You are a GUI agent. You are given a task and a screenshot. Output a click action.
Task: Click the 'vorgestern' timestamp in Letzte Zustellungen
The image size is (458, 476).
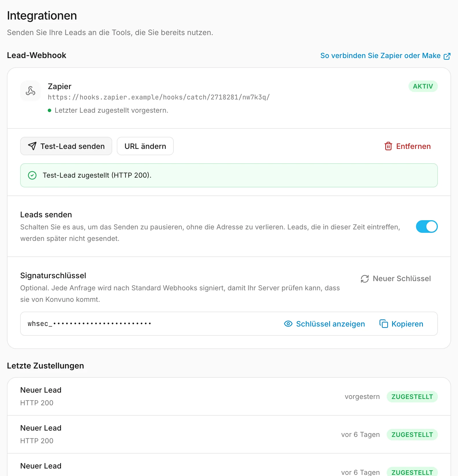(362, 397)
